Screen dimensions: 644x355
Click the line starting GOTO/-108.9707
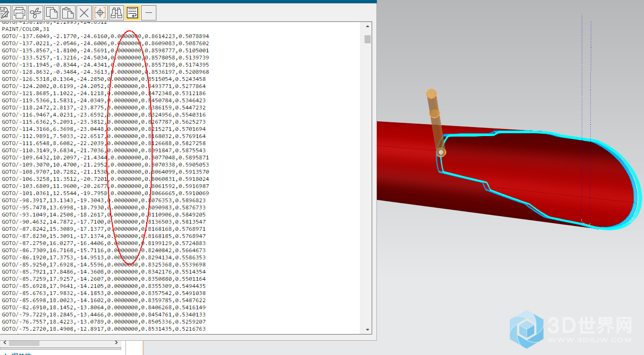(x=106, y=172)
